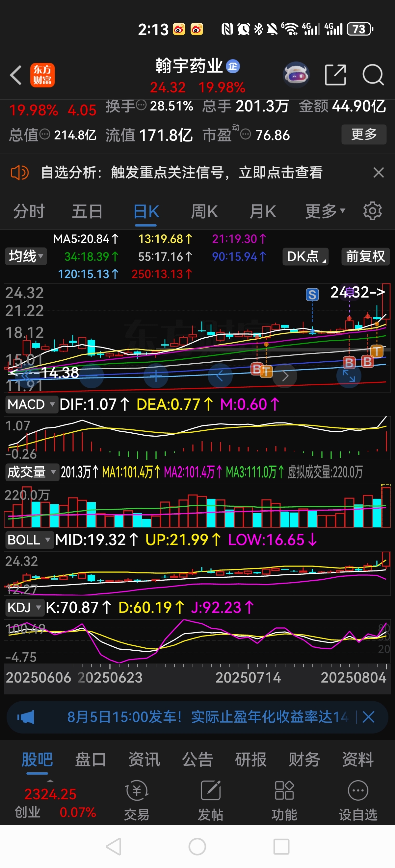Tap the date 20250714 on time axis
Image resolution: width=395 pixels, height=868 pixels.
(248, 678)
